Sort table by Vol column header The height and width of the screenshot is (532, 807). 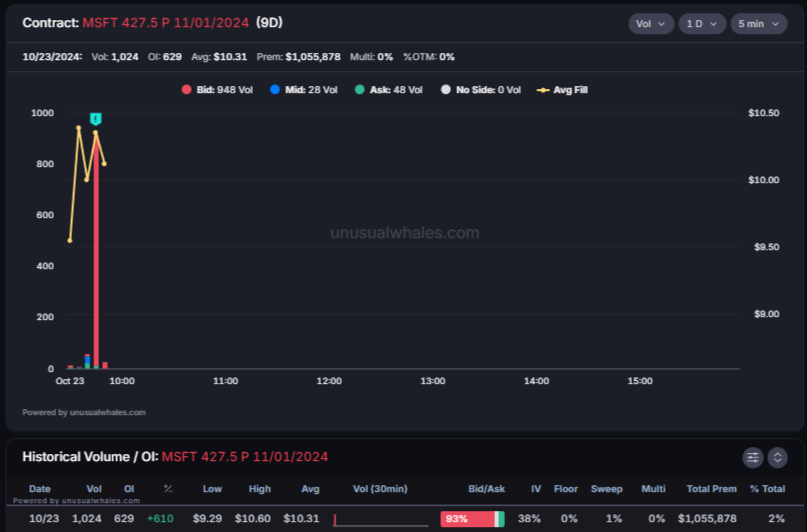(x=94, y=489)
